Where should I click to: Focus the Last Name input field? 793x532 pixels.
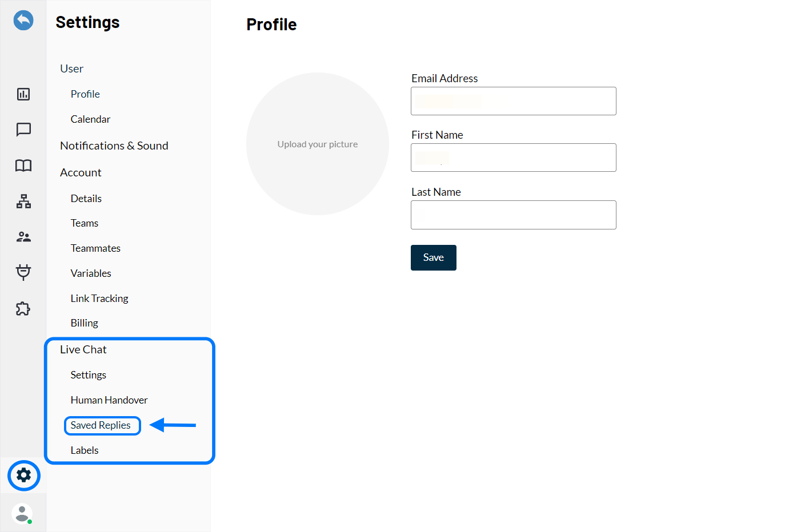(x=513, y=215)
